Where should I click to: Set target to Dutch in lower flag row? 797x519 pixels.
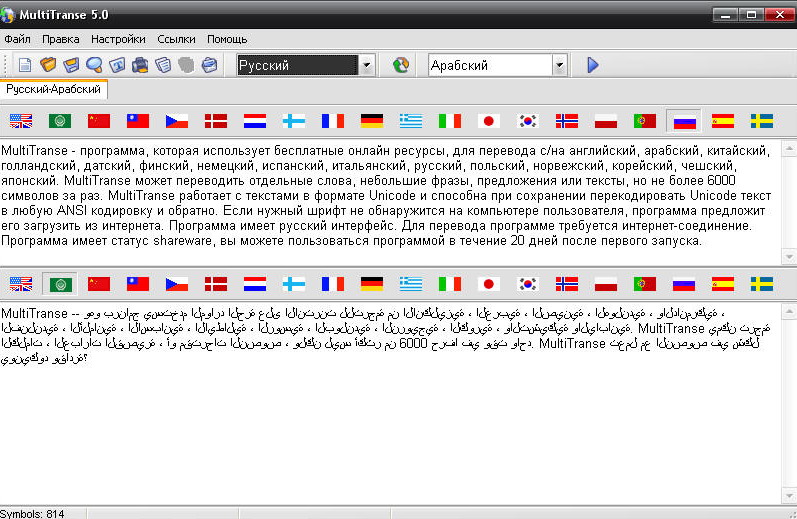click(255, 284)
